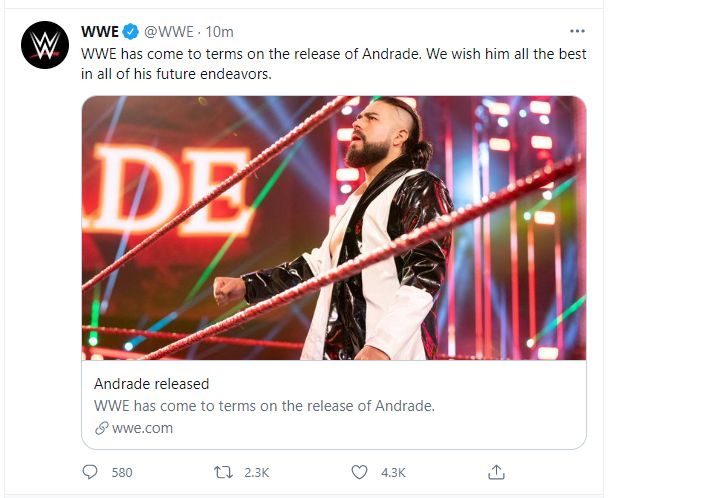Retweet the WWE tweet
Image resolution: width=717 pixels, height=498 pixels.
pyautogui.click(x=226, y=471)
